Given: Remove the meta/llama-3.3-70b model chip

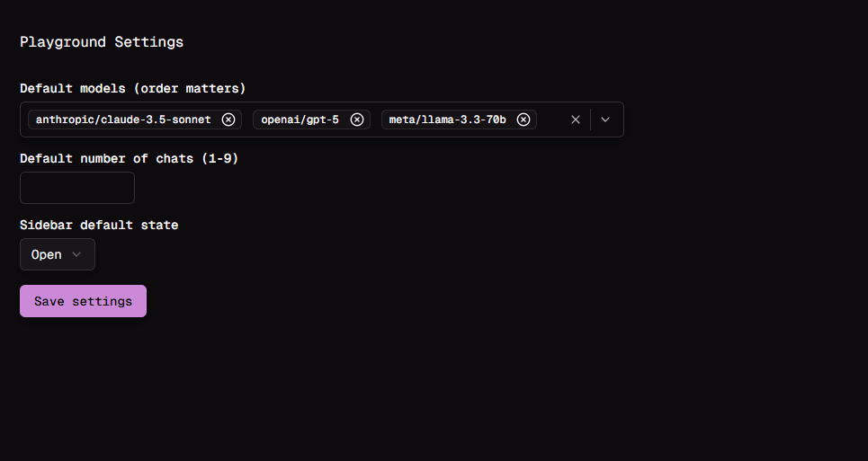Looking at the screenshot, I should (x=523, y=120).
